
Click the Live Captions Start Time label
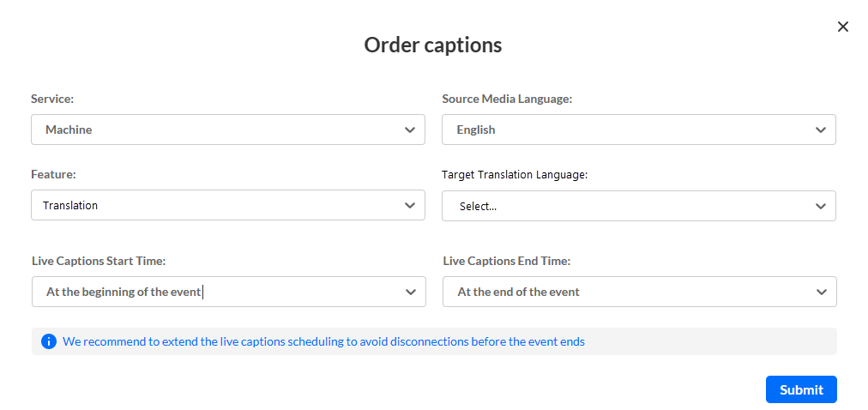[x=99, y=261]
